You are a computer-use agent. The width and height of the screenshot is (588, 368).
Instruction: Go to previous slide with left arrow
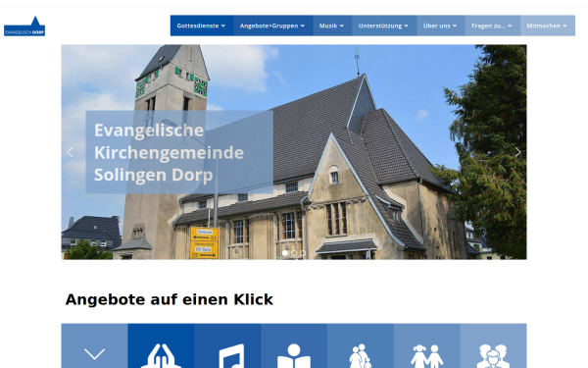(70, 152)
